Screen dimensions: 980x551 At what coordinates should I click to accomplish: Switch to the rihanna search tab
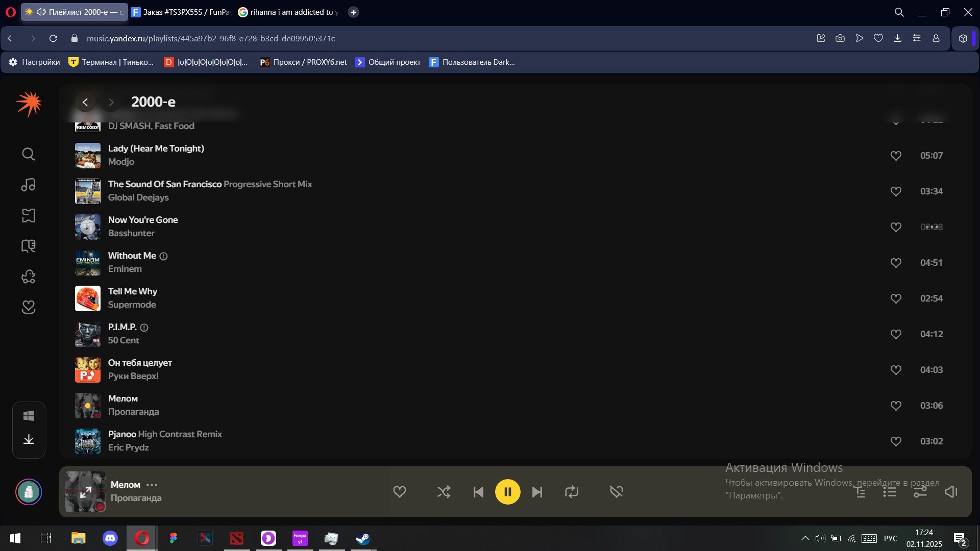point(288,11)
